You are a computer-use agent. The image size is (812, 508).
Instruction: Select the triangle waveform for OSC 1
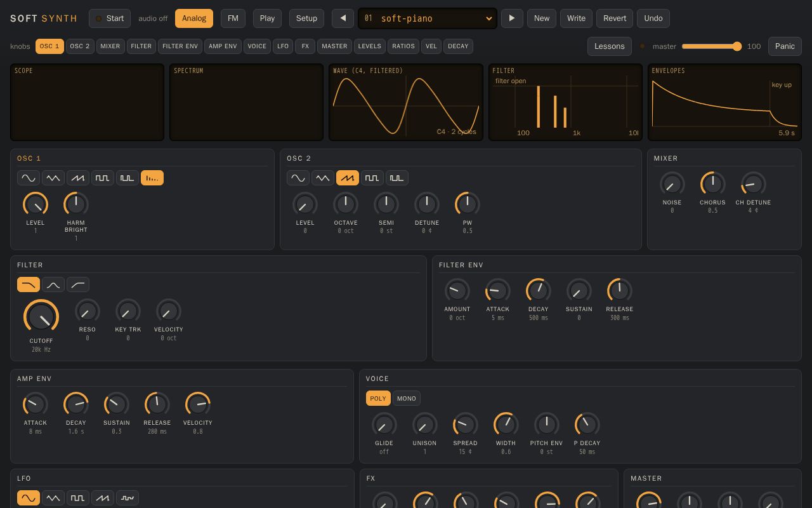click(53, 178)
